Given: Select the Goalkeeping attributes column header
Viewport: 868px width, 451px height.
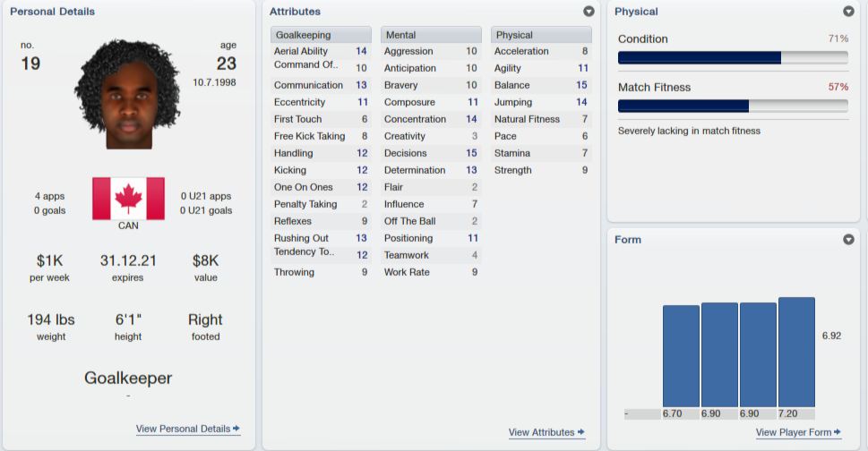Looking at the screenshot, I should (321, 35).
